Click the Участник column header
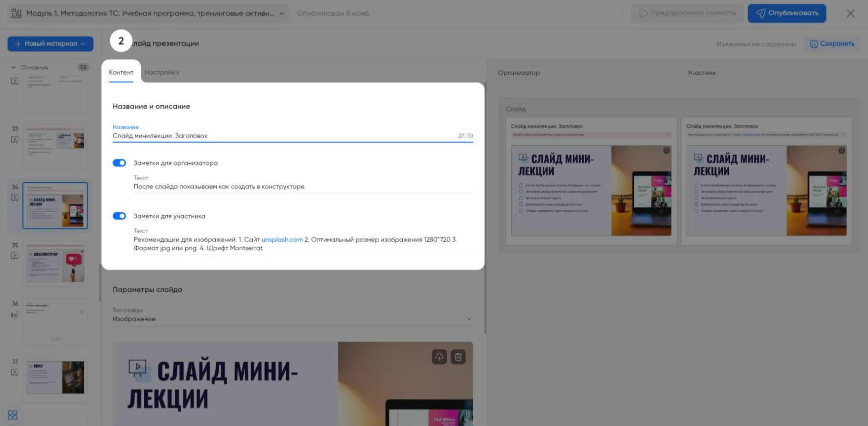 click(701, 73)
